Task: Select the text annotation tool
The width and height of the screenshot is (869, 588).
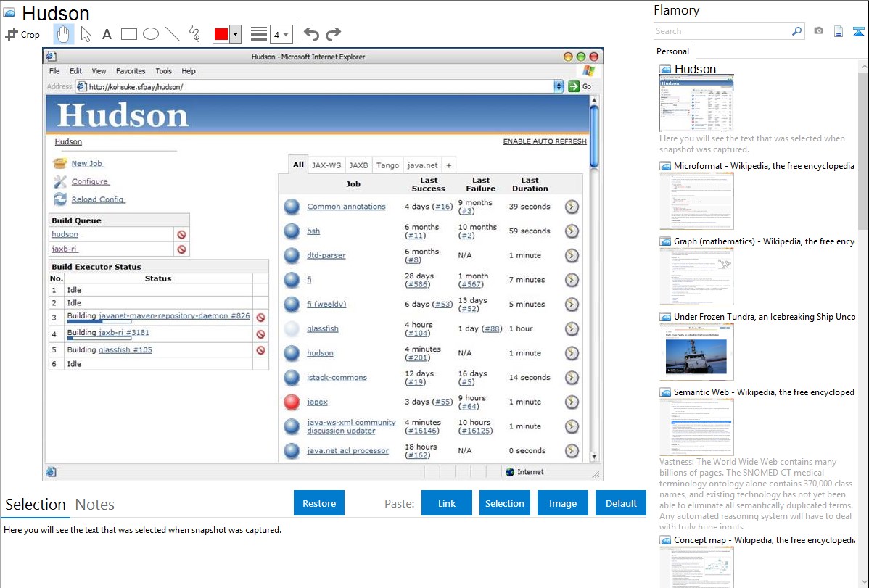Action: click(107, 34)
